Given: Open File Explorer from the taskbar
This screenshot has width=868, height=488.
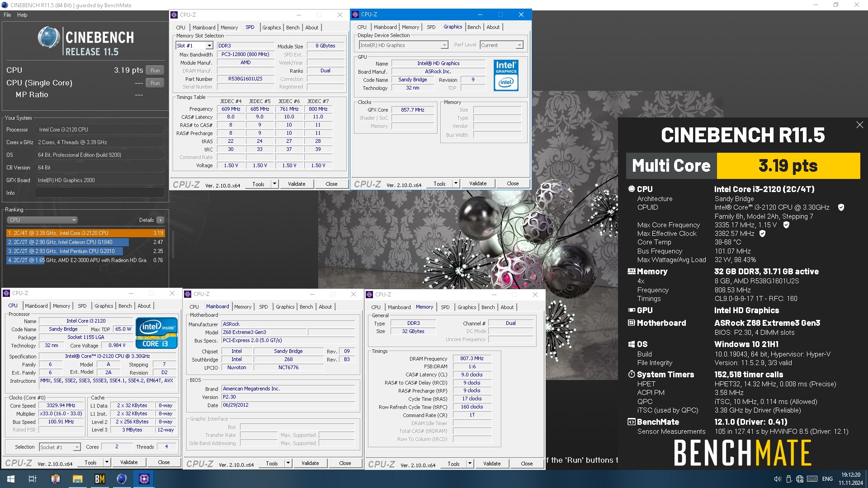Looking at the screenshot, I should coord(77,479).
